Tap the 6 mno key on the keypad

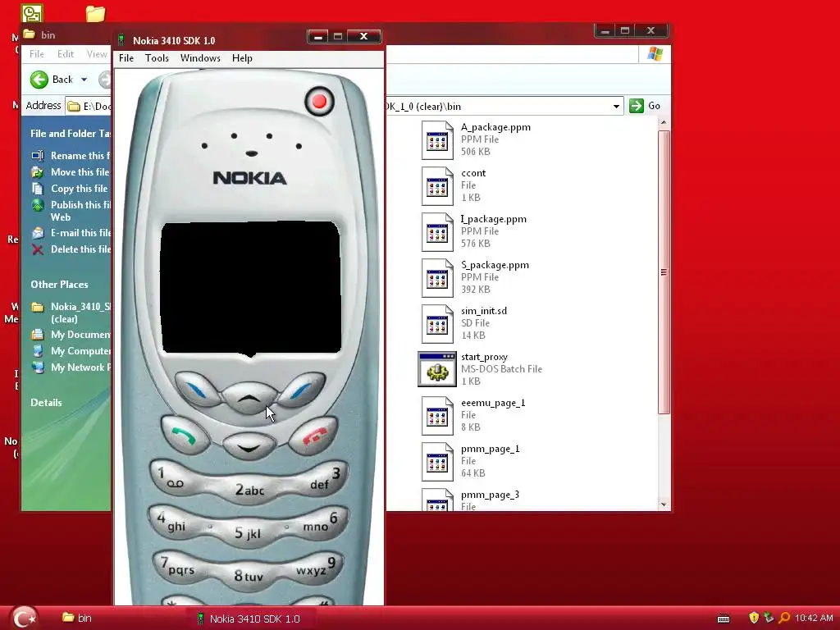point(322,523)
